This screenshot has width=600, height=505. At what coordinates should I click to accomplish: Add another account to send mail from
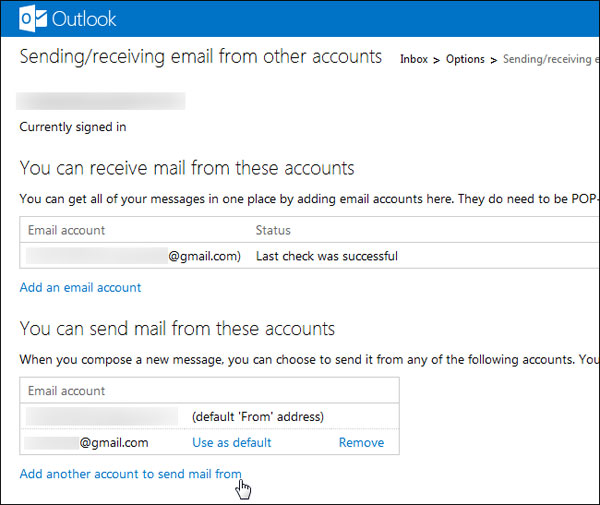point(130,474)
